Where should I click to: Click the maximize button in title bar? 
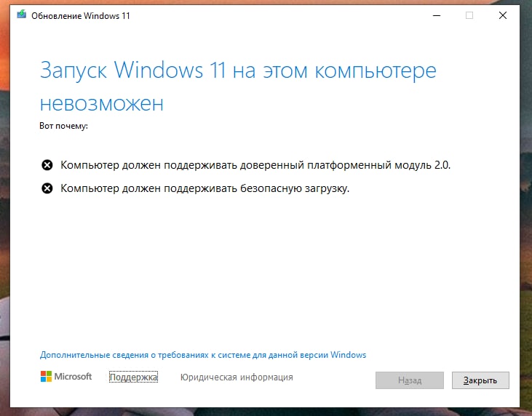pos(469,15)
